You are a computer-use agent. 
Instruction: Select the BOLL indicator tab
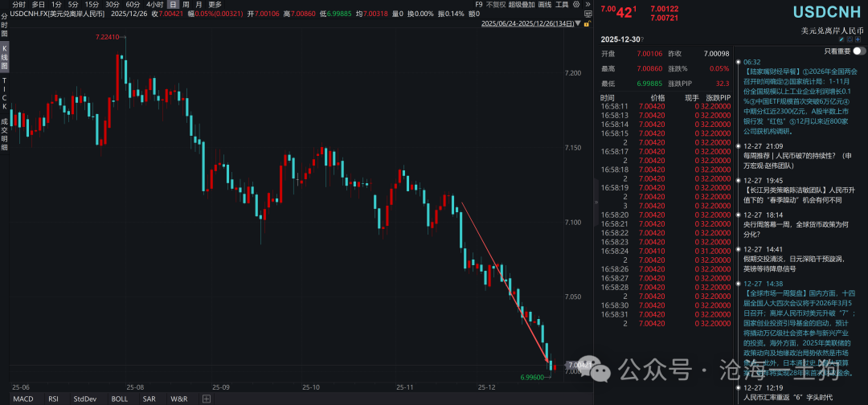tap(120, 399)
